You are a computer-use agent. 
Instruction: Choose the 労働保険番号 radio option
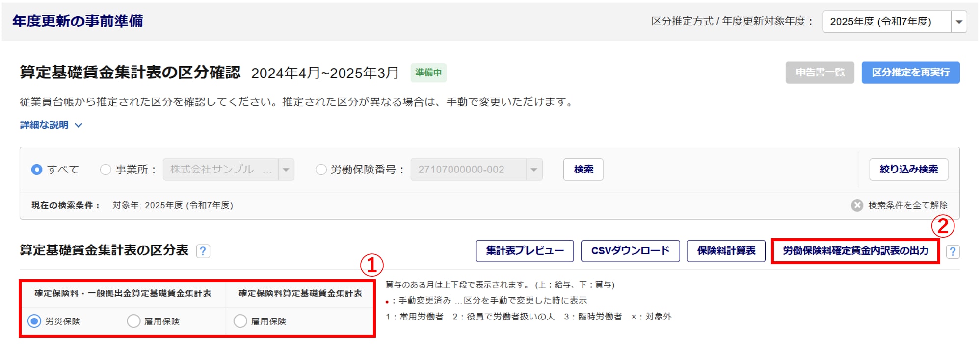(321, 170)
